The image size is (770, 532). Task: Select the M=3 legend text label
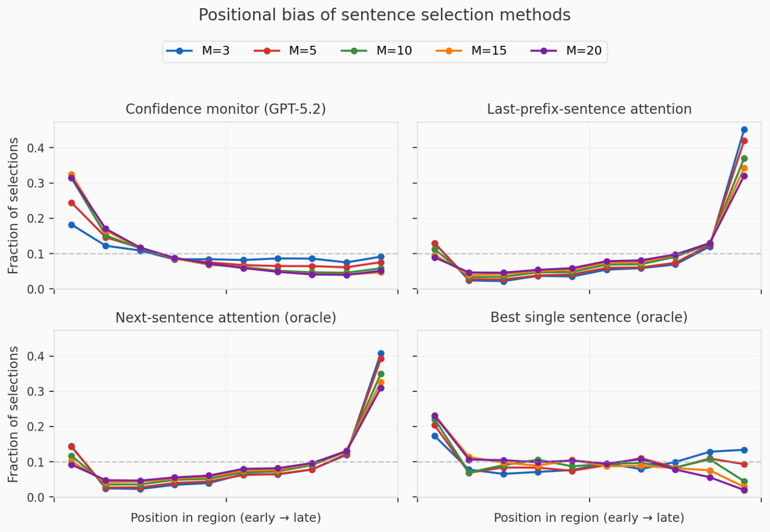coord(216,51)
